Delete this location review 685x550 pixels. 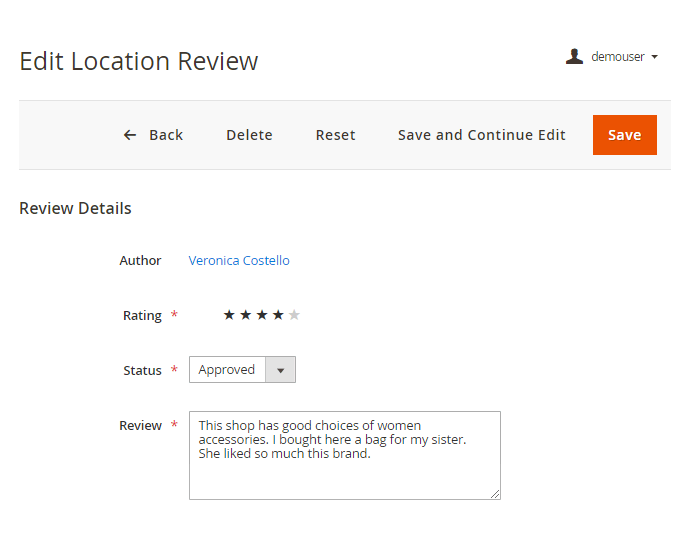tap(249, 135)
